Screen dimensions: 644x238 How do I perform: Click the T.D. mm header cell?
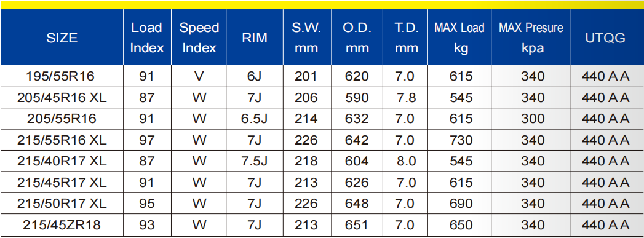point(406,38)
